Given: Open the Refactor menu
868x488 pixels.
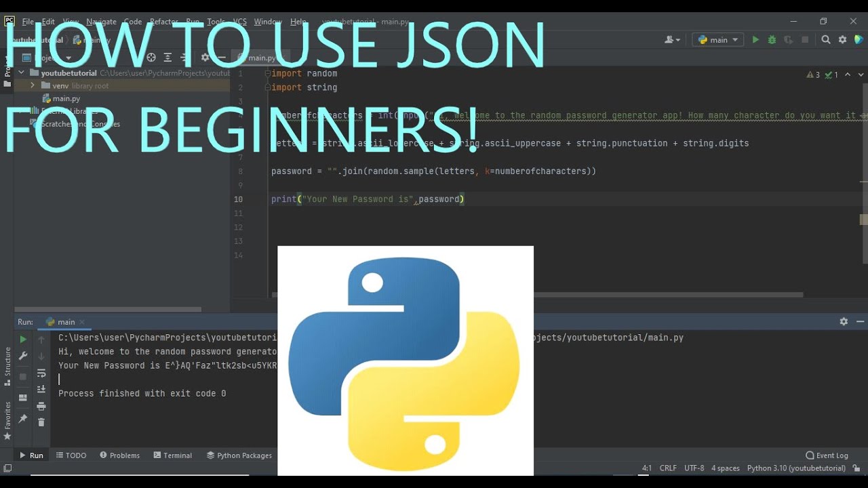Looking at the screenshot, I should [164, 22].
